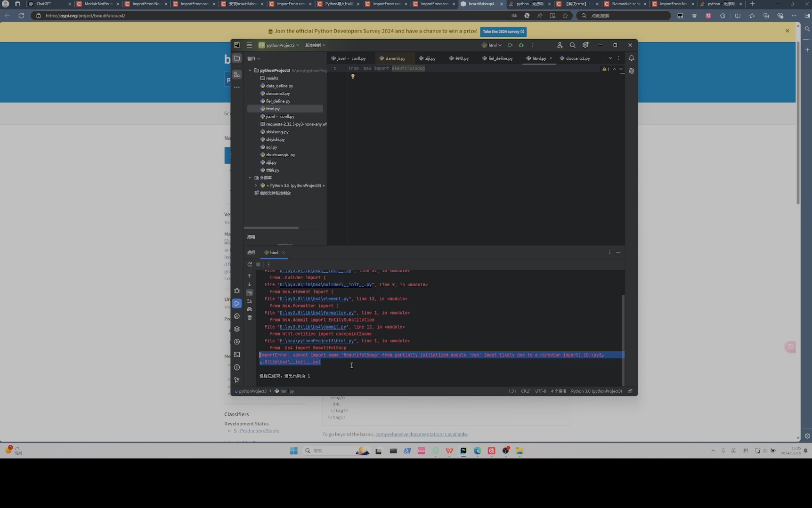The image size is (812, 508).
Task: Open Python Packages tool window
Action: tap(237, 329)
